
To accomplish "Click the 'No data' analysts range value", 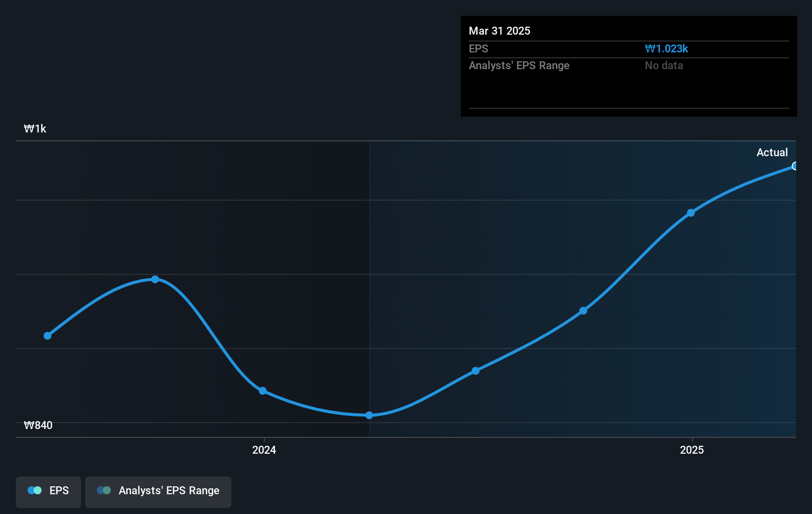I will coord(664,65).
